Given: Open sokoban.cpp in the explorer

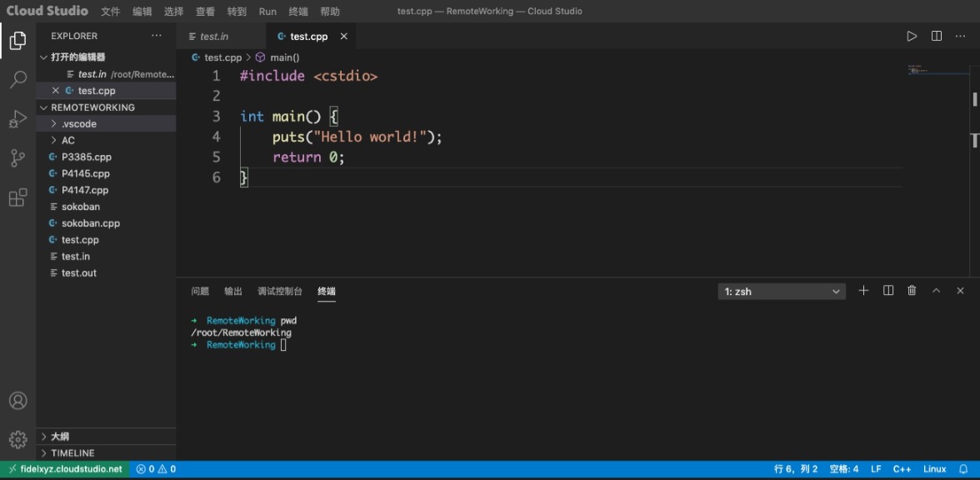Looking at the screenshot, I should click(90, 223).
